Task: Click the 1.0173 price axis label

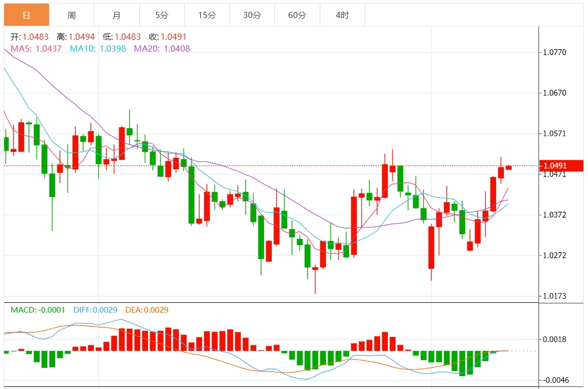Action: [x=554, y=296]
